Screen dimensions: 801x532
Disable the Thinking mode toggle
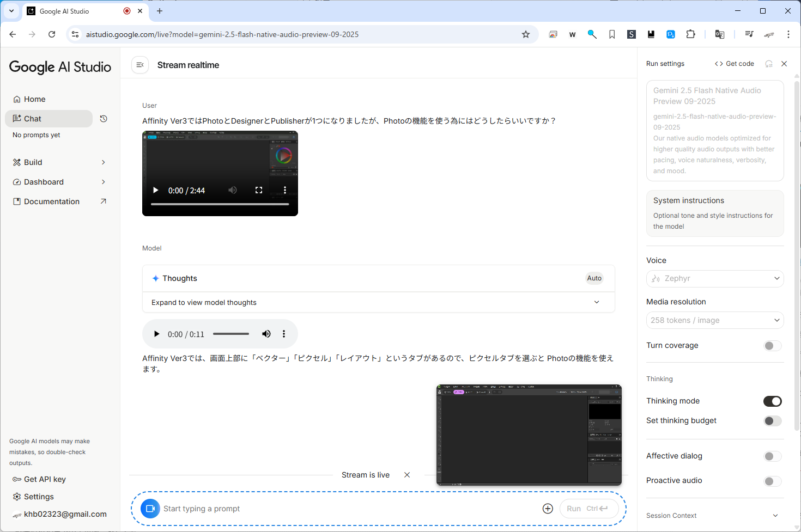(x=772, y=401)
